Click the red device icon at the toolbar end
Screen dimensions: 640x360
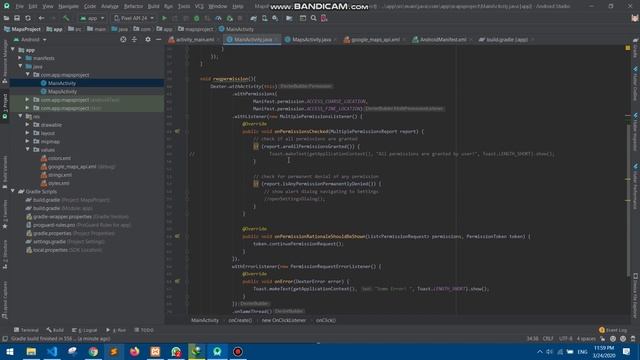324,18
